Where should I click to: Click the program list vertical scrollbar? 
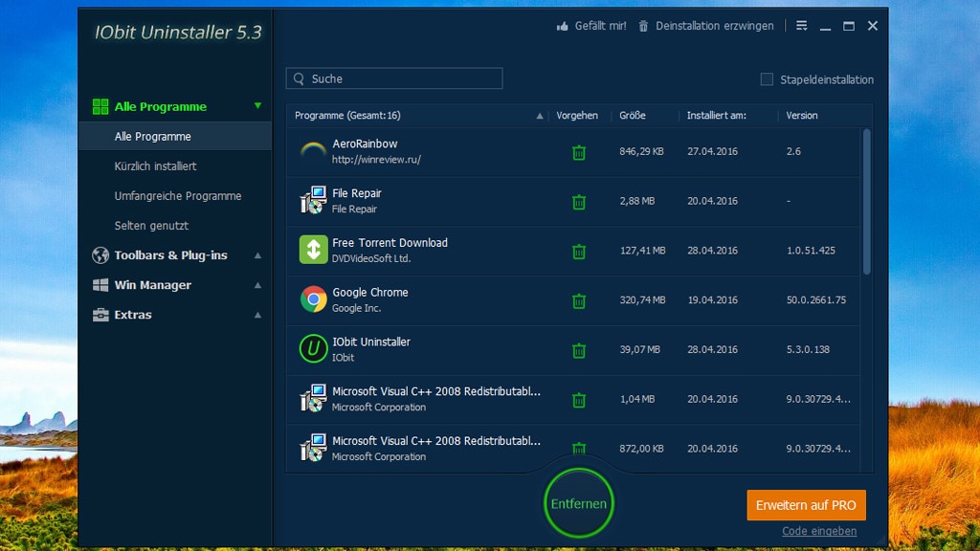coord(867,201)
